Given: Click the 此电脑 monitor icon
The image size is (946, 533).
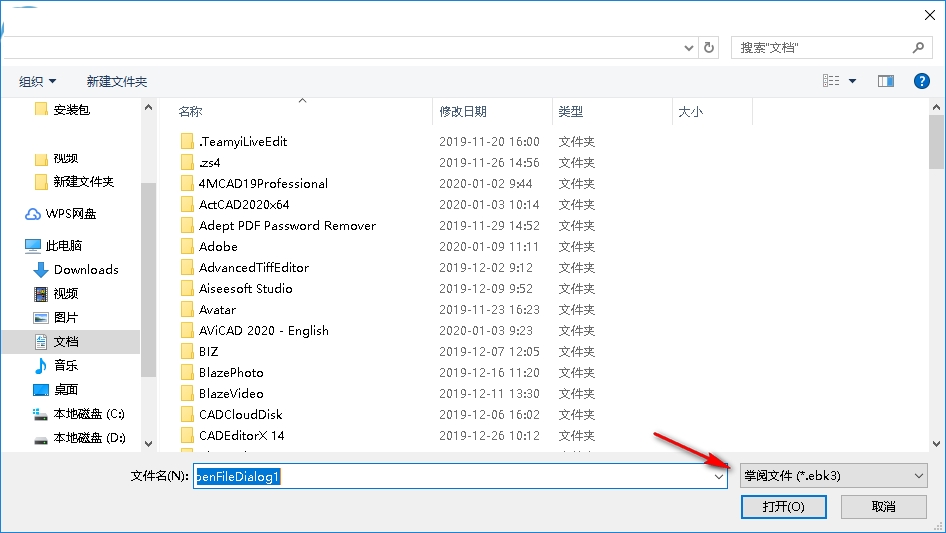Looking at the screenshot, I should (x=33, y=246).
